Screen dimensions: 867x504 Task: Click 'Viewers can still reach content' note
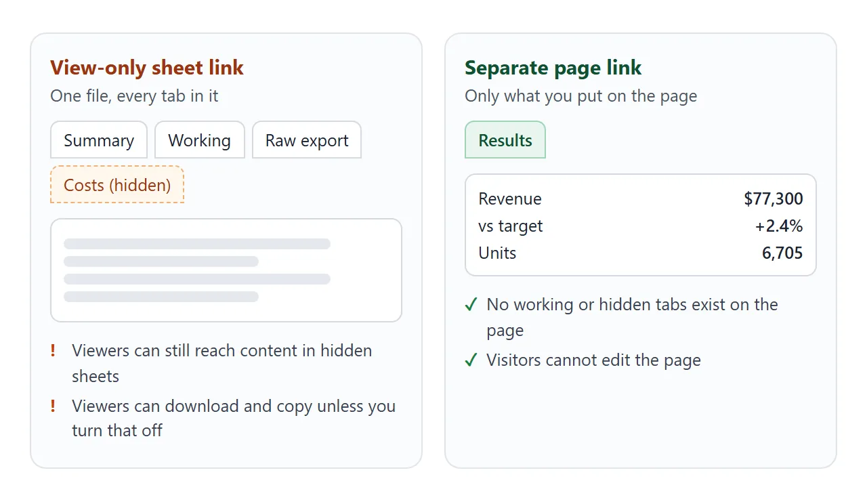coord(222,364)
